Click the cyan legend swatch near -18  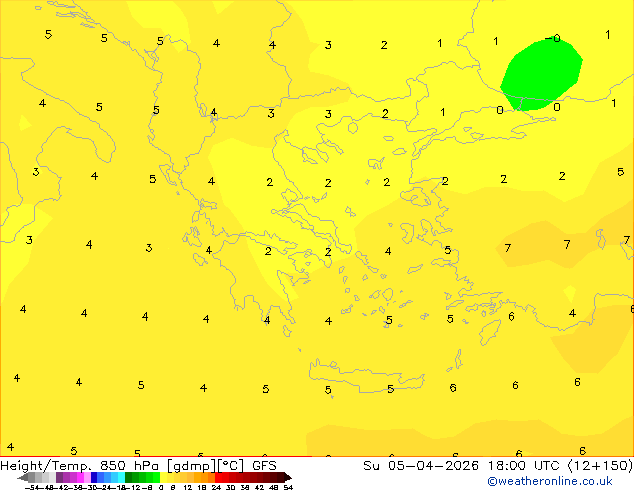point(121,477)
